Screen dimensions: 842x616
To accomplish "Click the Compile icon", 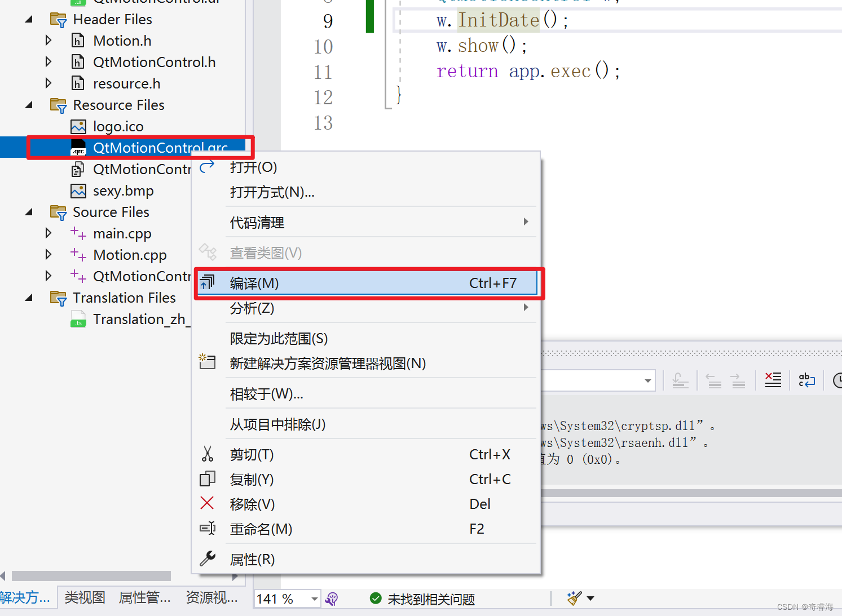I will pos(207,282).
